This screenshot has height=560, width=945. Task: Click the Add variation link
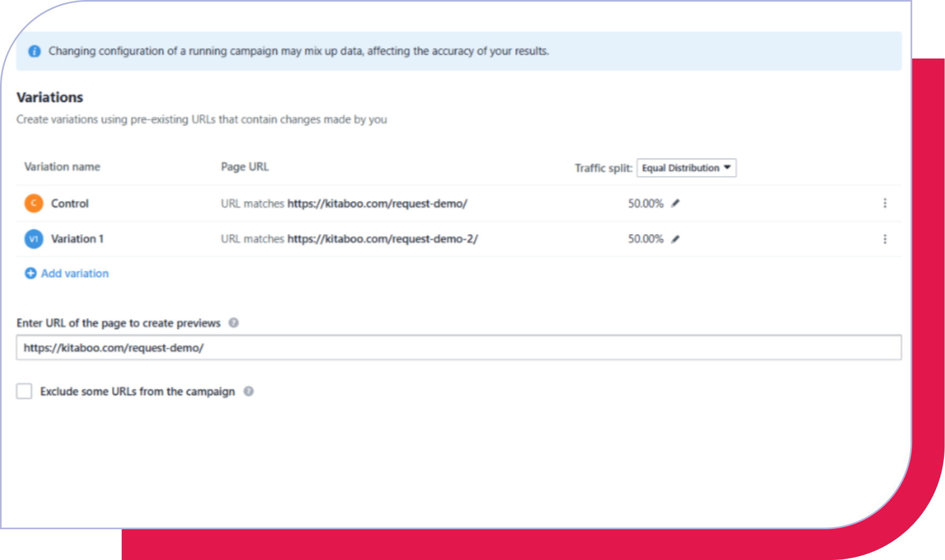(75, 273)
